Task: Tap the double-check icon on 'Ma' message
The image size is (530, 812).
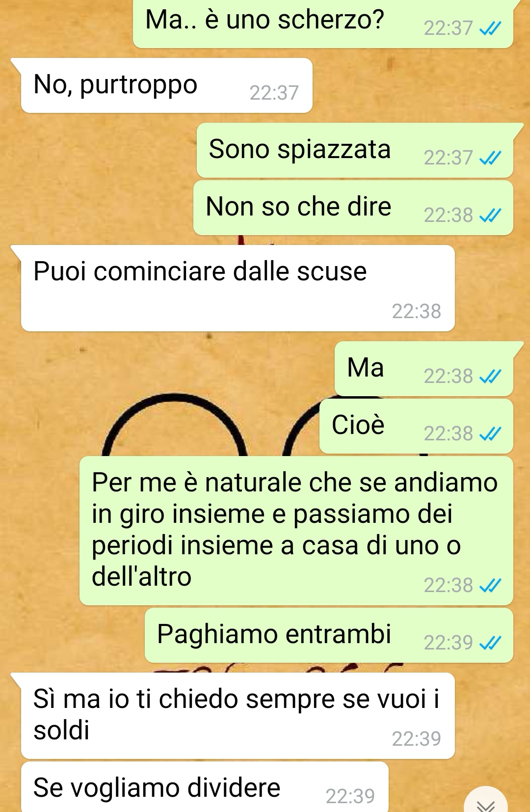Action: 490,377
